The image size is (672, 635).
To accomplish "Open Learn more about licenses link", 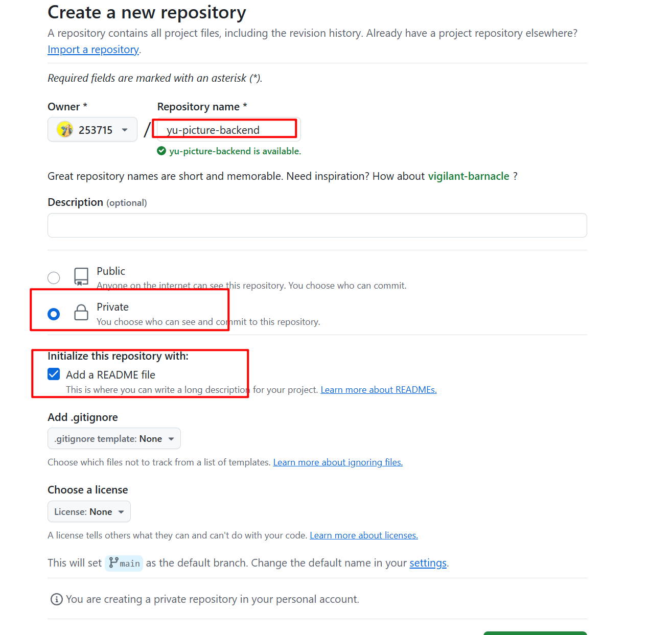I will click(x=363, y=535).
